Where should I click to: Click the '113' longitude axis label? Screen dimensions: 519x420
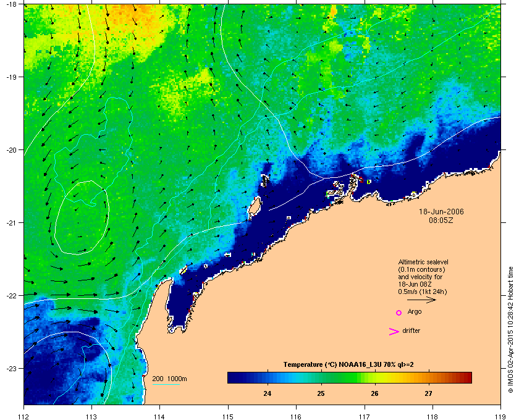click(x=91, y=416)
